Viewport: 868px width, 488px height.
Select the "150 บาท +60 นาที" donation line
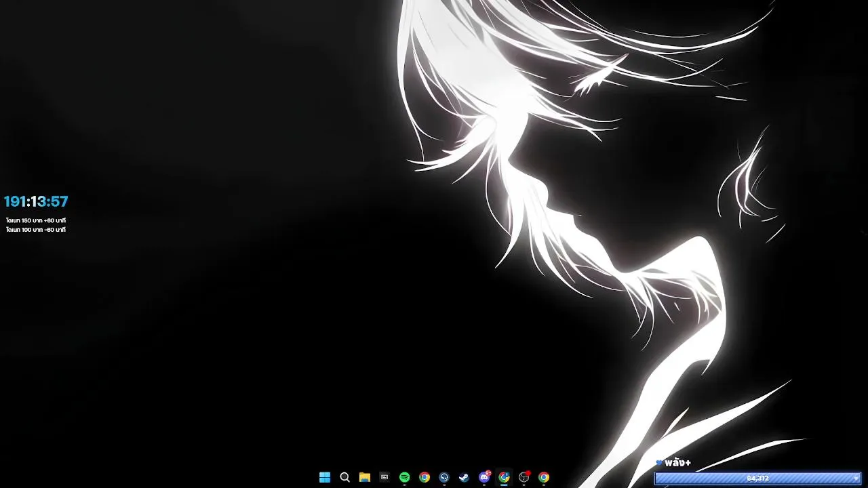click(36, 220)
